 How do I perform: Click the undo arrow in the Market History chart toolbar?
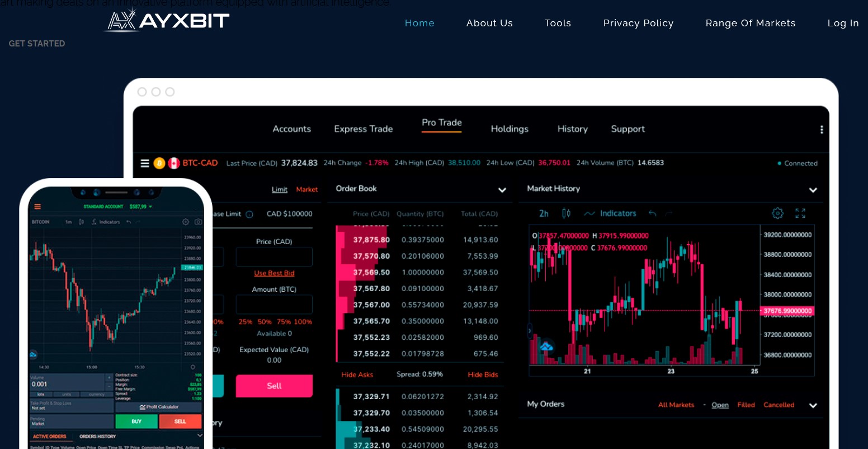click(x=652, y=213)
